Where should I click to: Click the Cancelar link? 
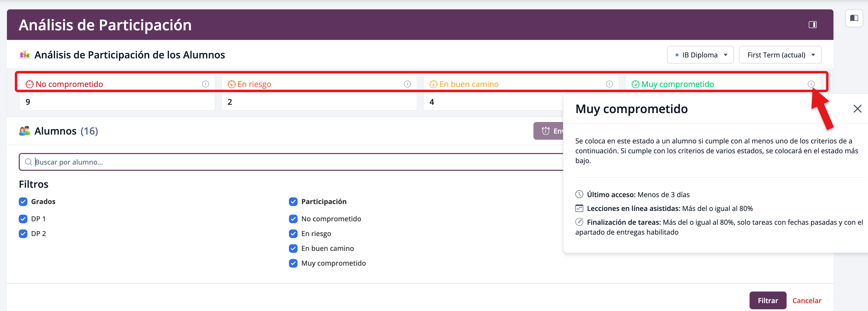[x=807, y=301]
